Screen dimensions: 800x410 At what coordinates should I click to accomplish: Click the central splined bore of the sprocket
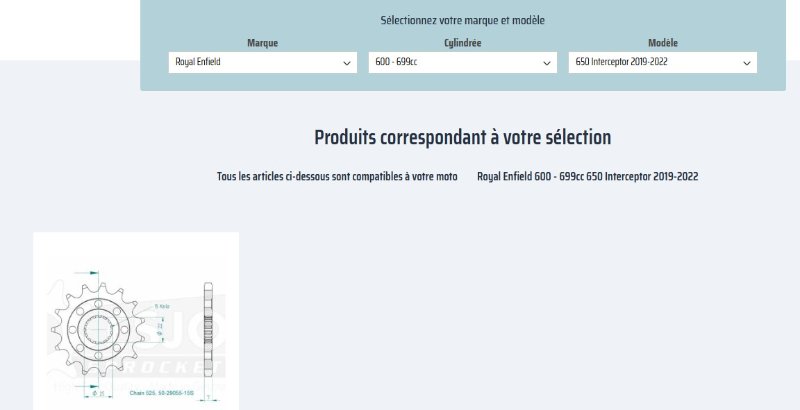[x=98, y=326]
